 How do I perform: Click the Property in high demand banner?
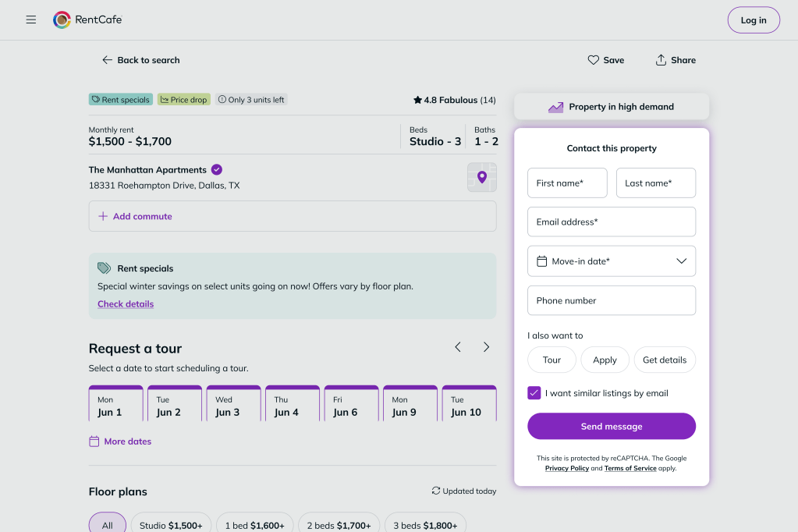(x=612, y=107)
